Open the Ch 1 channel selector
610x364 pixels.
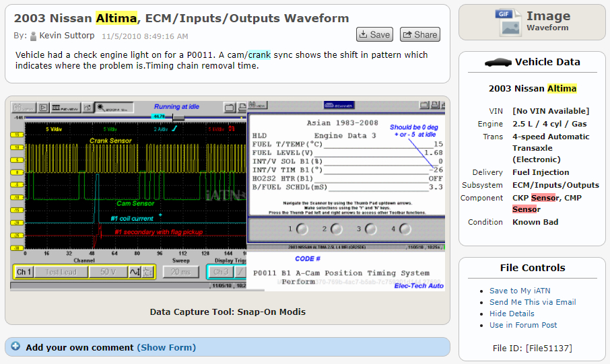24,272
